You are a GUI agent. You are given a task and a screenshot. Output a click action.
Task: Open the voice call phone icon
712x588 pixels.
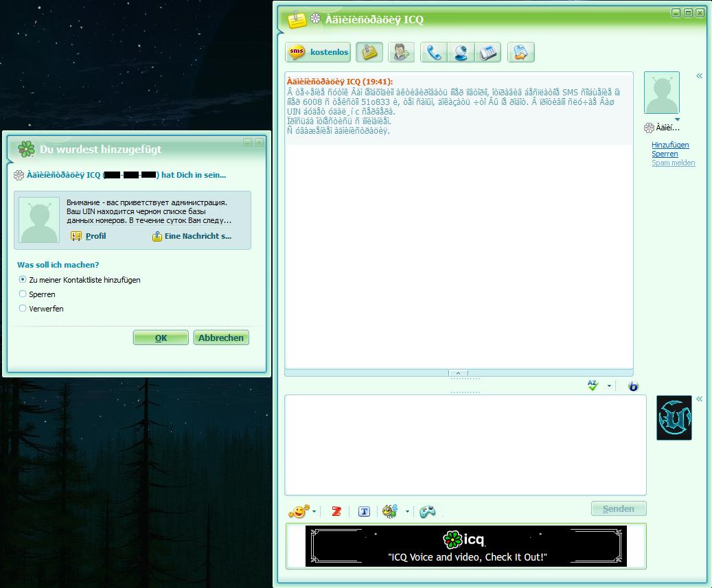coord(434,52)
